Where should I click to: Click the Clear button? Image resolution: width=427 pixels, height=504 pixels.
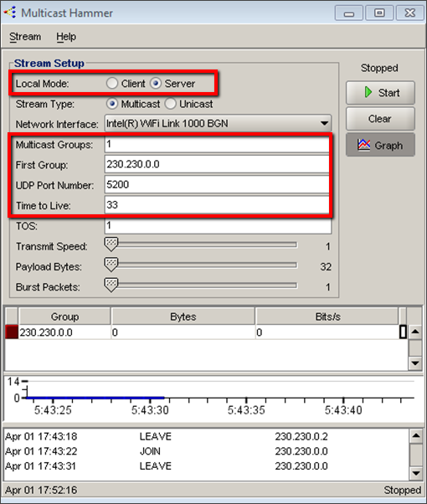[380, 119]
